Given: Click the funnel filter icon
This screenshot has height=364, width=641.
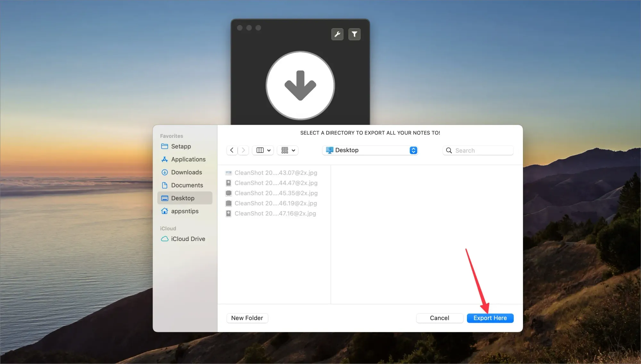Looking at the screenshot, I should click(x=354, y=34).
